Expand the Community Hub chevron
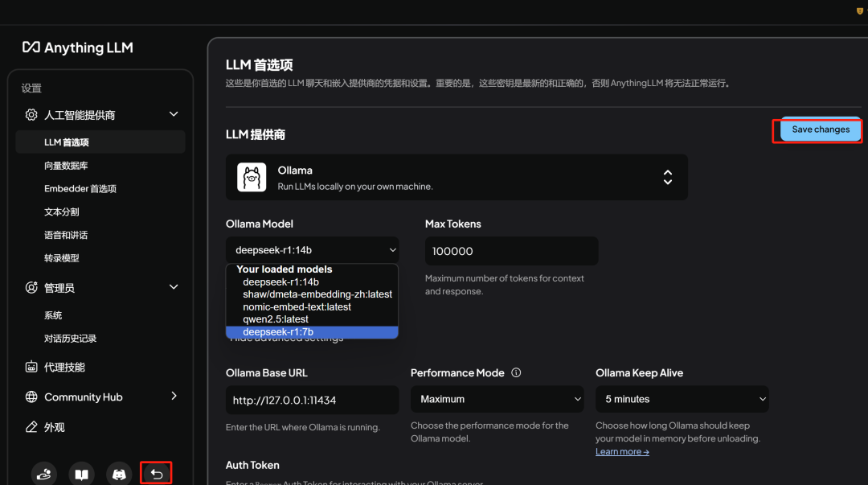868x485 pixels. point(174,396)
